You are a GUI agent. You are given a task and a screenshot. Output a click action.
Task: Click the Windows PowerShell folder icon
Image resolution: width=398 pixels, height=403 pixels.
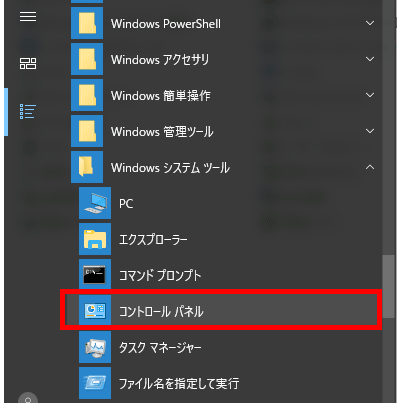[x=87, y=24]
